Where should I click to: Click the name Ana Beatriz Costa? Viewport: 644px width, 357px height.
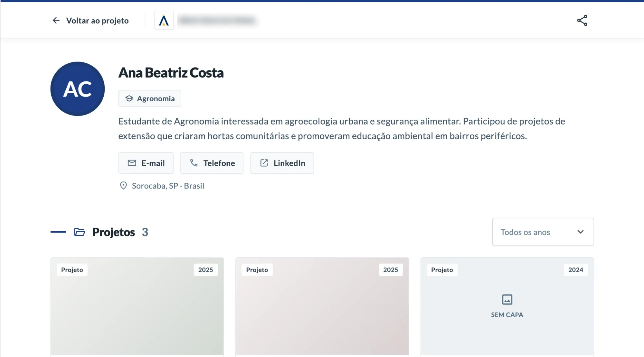[x=171, y=73]
